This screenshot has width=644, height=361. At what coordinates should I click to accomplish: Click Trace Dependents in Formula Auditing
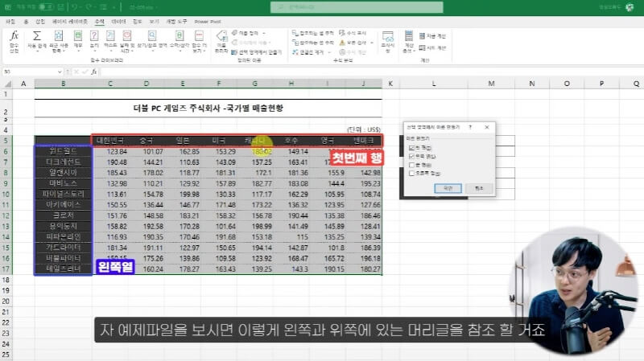pyautogui.click(x=312, y=43)
